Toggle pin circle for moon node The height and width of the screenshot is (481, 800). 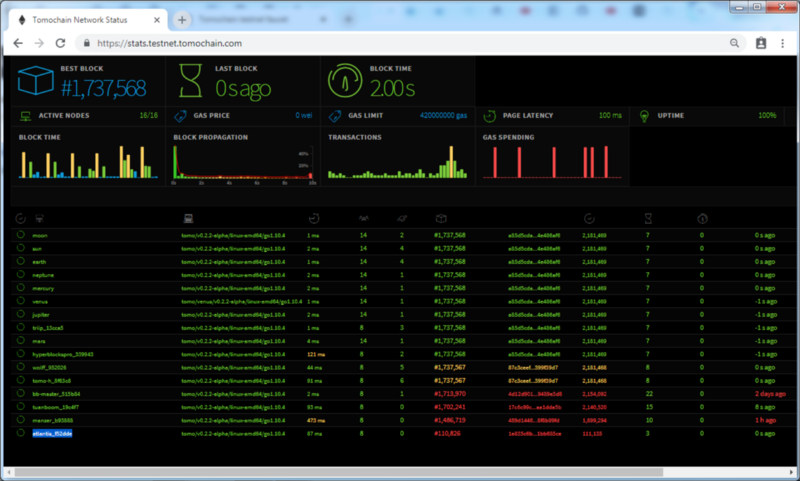(x=20, y=235)
